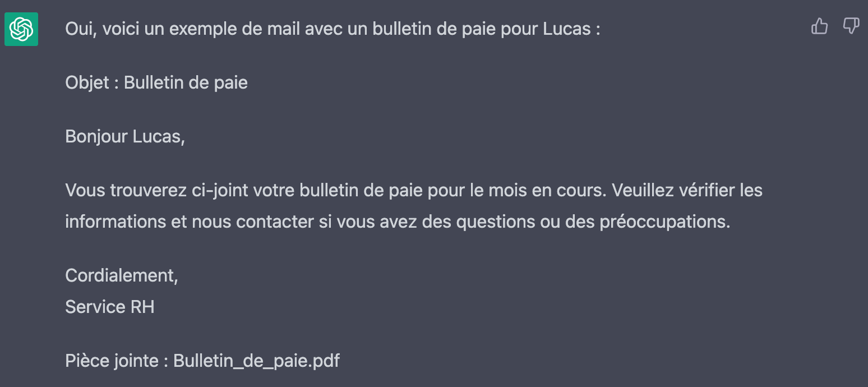
Task: Click the 'Pièce jointe' label
Action: click(112, 361)
